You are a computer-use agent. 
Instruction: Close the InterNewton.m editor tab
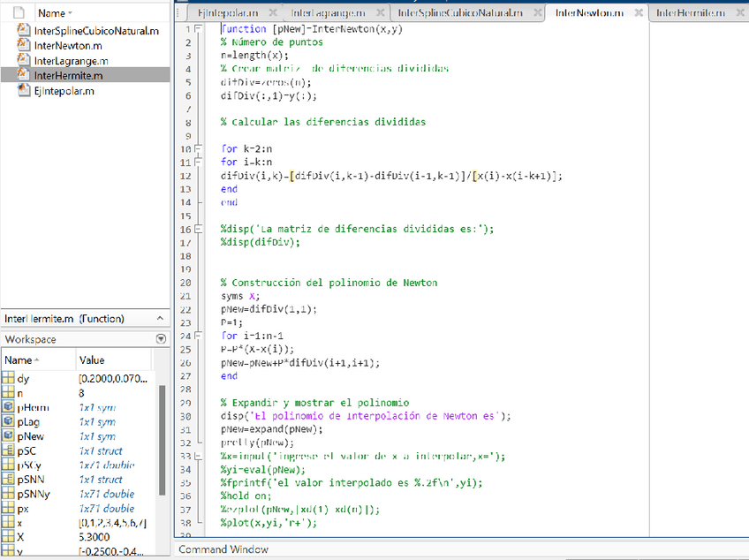tap(638, 13)
